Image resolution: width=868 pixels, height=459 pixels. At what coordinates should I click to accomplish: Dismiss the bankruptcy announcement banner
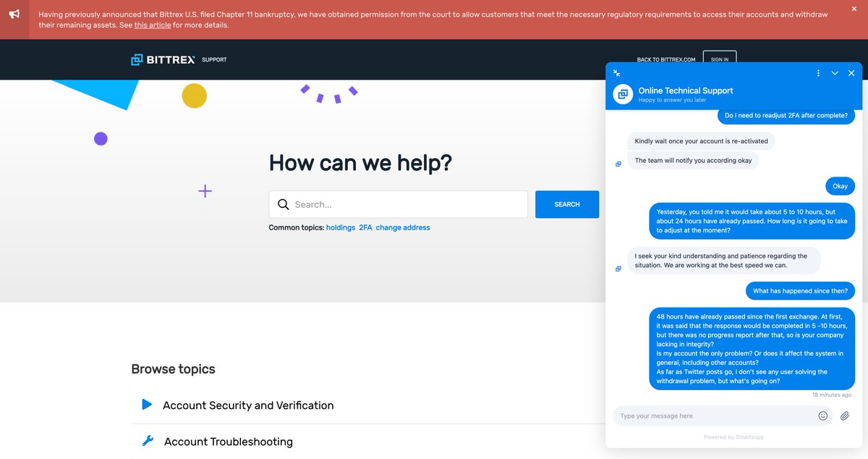pos(854,9)
